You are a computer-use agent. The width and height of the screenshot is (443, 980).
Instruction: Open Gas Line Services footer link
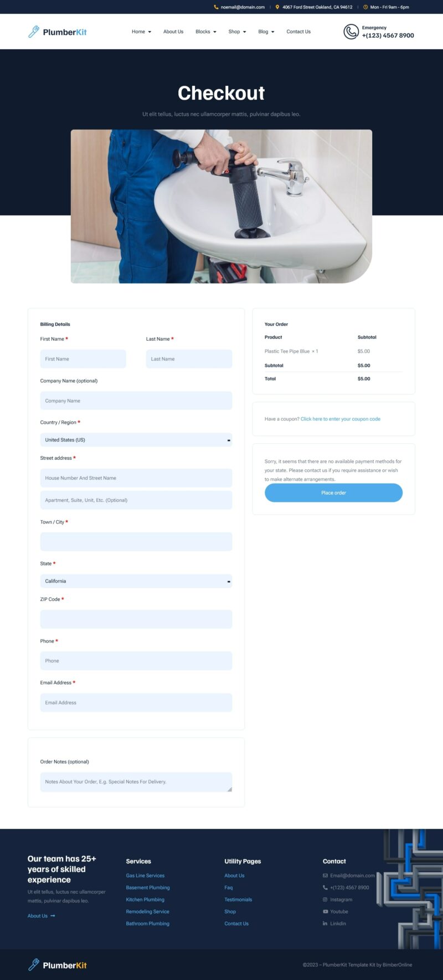(145, 876)
